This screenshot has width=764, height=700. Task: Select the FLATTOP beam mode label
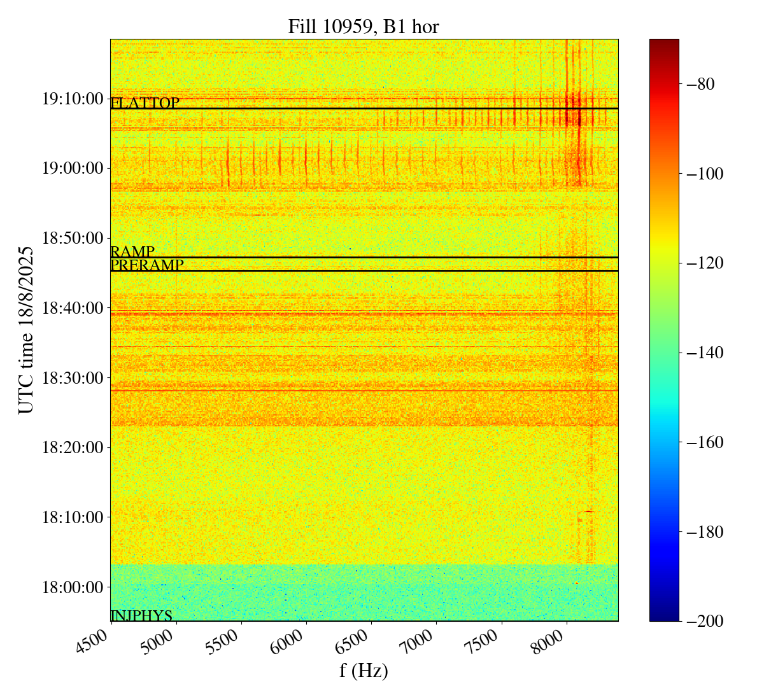click(145, 103)
